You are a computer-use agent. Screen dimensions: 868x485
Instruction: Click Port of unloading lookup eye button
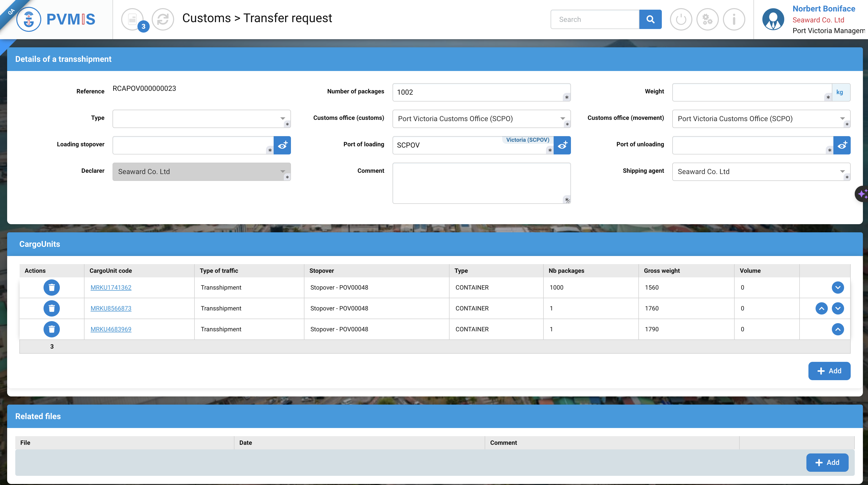[x=842, y=145]
